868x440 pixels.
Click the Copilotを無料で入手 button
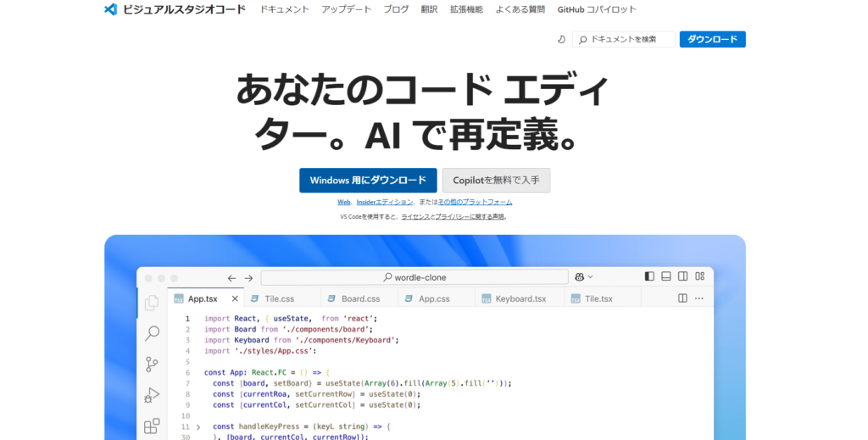pos(496,181)
